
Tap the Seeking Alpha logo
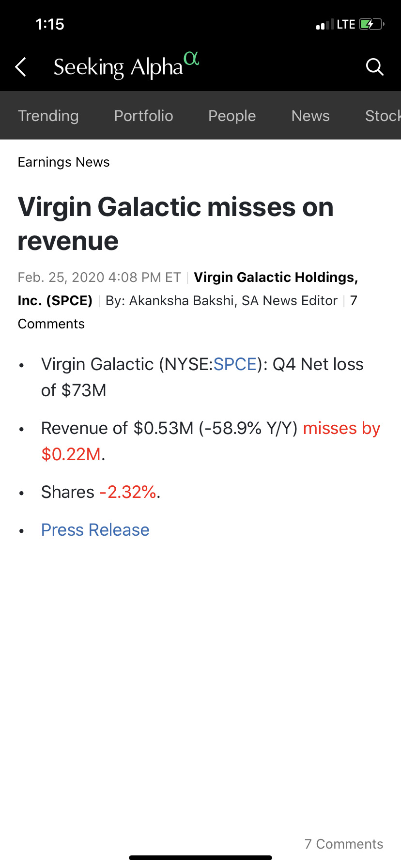126,66
